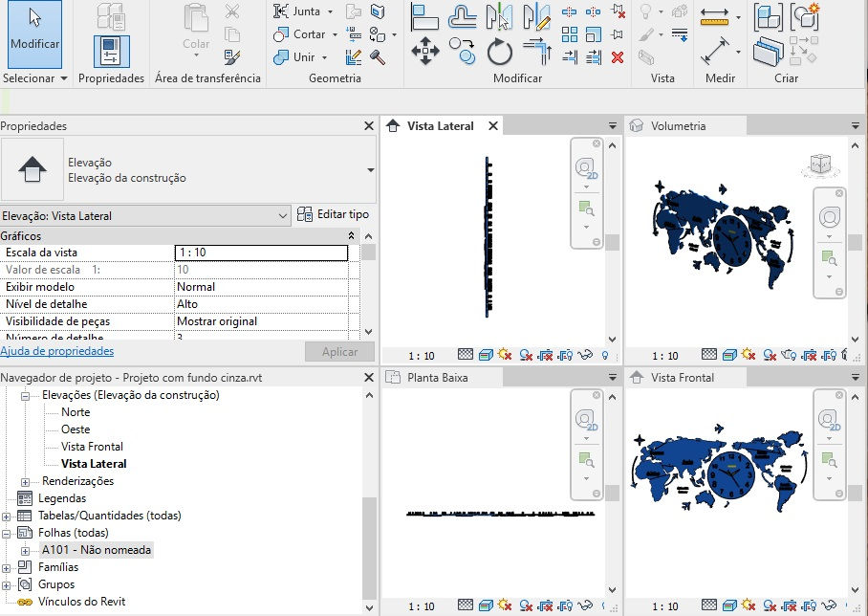Viewport: 868px width, 616px height.
Task: Switch to the Volumetria view tab
Action: tap(678, 126)
